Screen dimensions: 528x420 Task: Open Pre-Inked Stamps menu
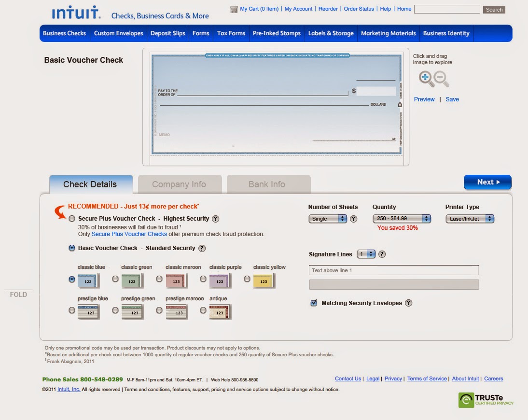[277, 33]
